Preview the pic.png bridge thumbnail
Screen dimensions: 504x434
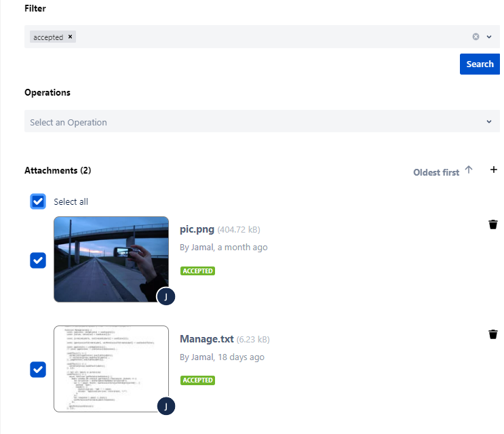tap(111, 259)
